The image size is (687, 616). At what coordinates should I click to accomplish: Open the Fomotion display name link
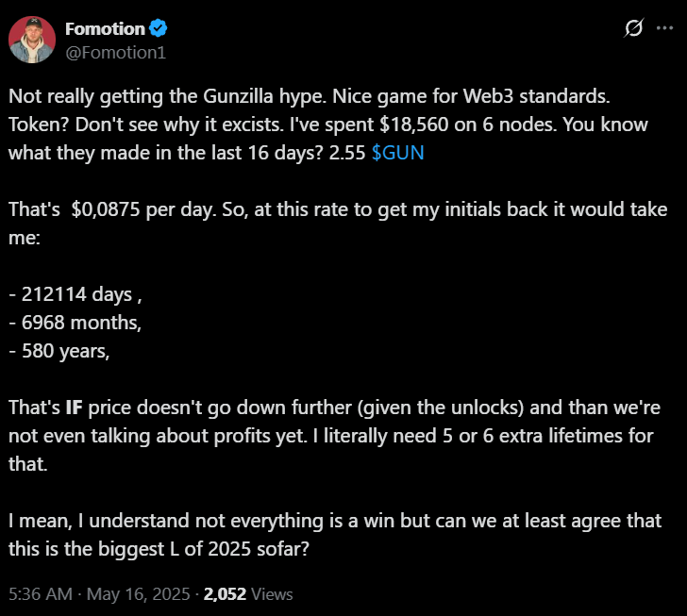pyautogui.click(x=105, y=29)
